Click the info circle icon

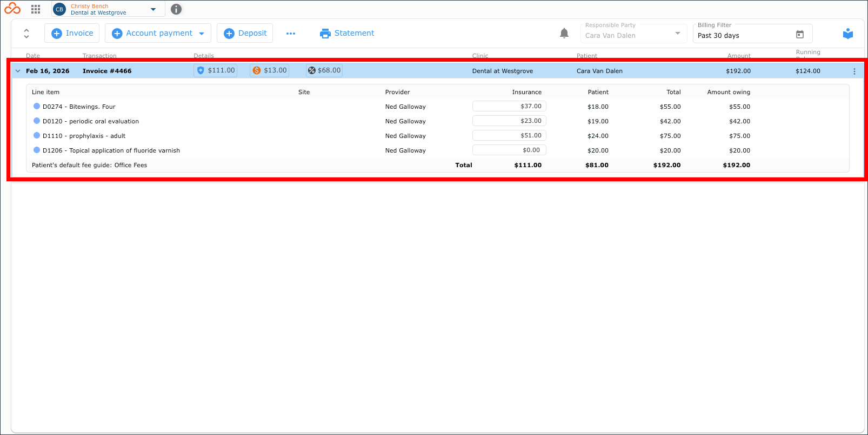[x=176, y=9]
